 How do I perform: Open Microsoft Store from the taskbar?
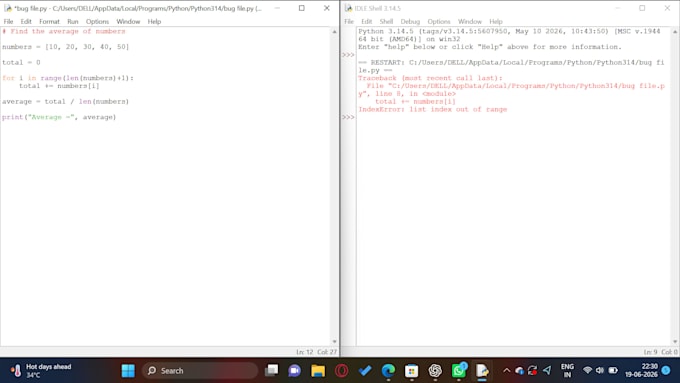(412, 371)
